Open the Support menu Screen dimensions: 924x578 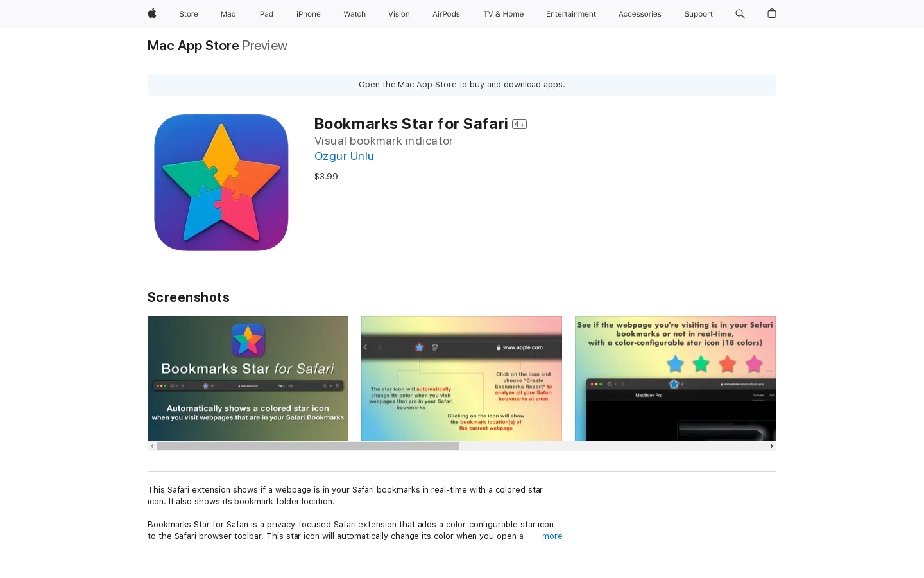pos(698,14)
